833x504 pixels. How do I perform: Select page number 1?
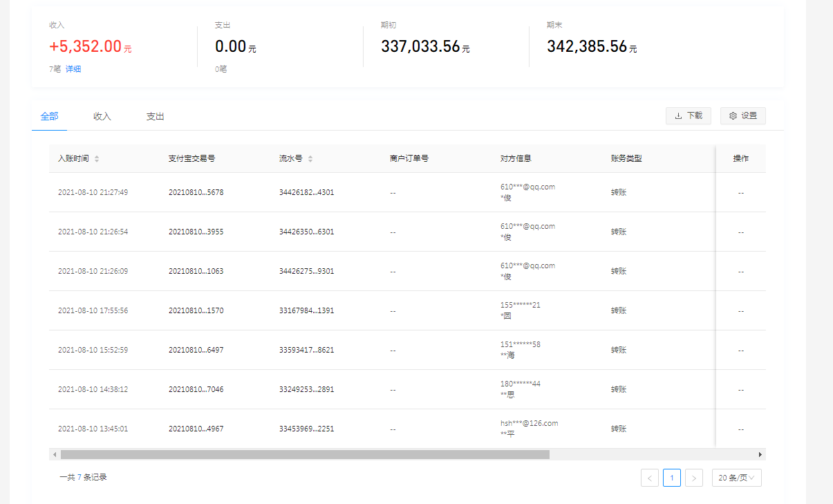tap(671, 478)
